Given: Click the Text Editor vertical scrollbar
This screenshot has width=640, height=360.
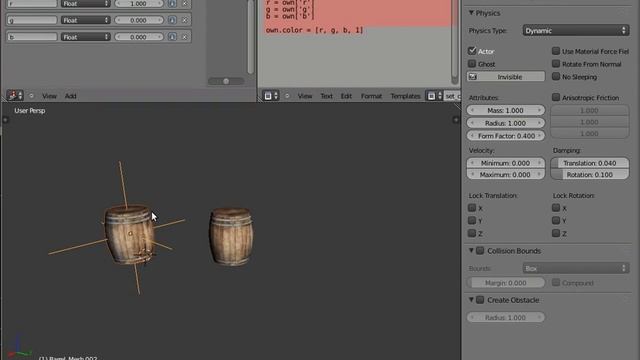Looking at the screenshot, I should [454, 41].
